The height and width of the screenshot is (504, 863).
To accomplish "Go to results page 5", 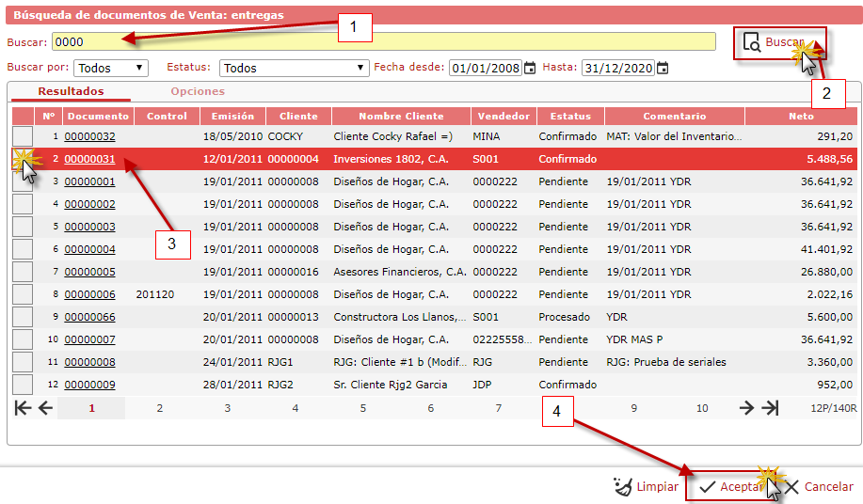I will [362, 408].
